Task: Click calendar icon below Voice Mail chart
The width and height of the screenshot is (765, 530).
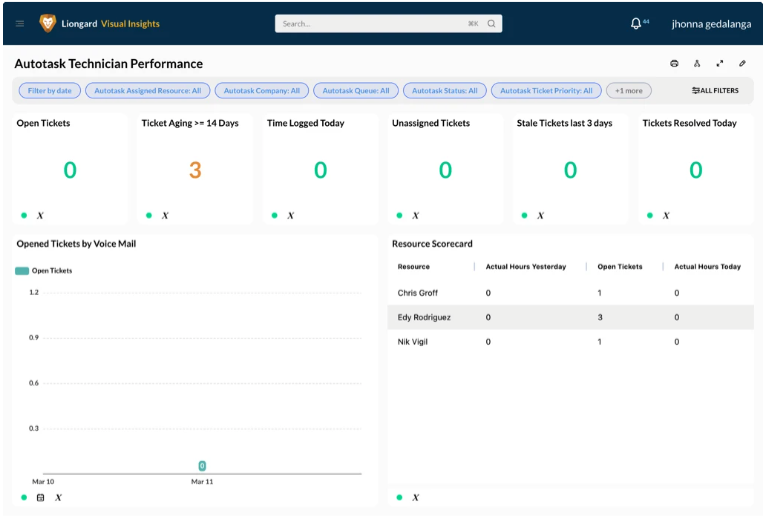Action: point(40,497)
